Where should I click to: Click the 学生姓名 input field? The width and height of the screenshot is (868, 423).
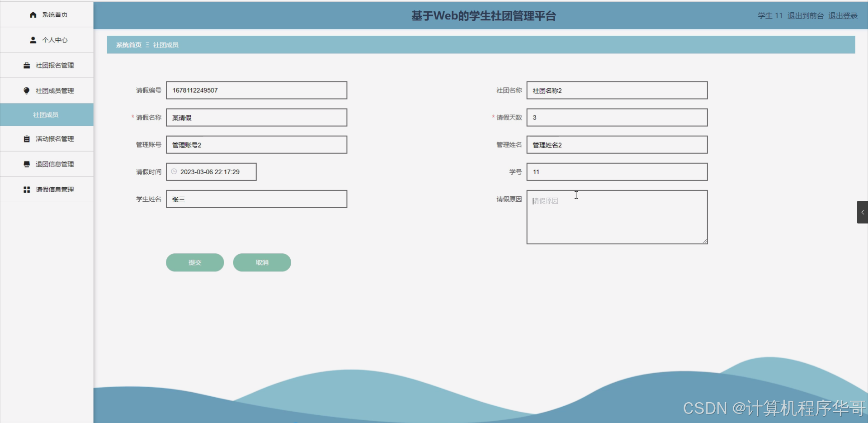coord(256,199)
